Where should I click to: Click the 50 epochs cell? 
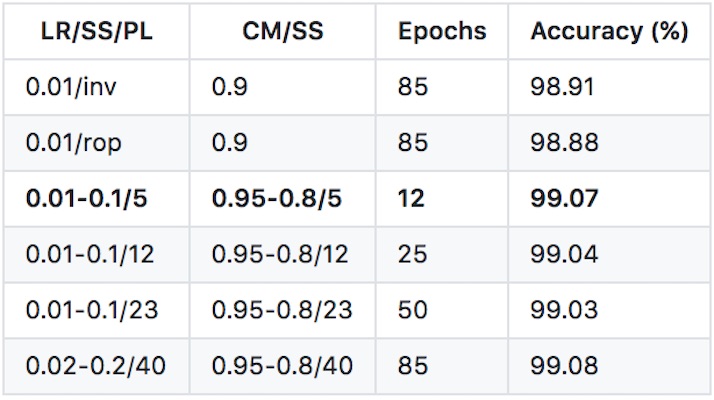click(x=442, y=310)
